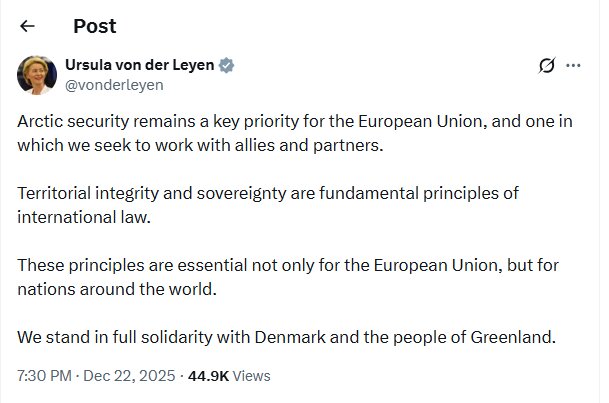Click the sentence 'We stand in full solidarity'
Viewport: 609px width, 403px height.
(x=286, y=337)
